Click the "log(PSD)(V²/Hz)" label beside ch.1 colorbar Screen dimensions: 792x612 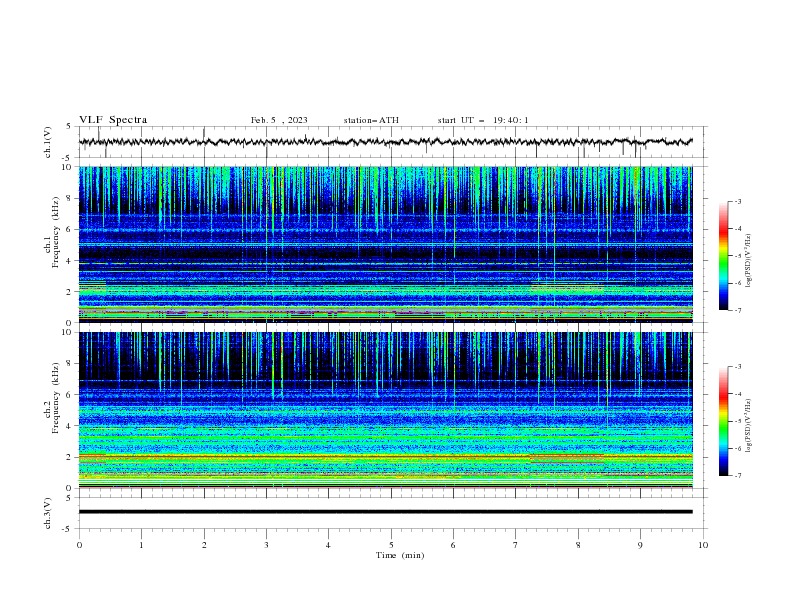pos(749,261)
